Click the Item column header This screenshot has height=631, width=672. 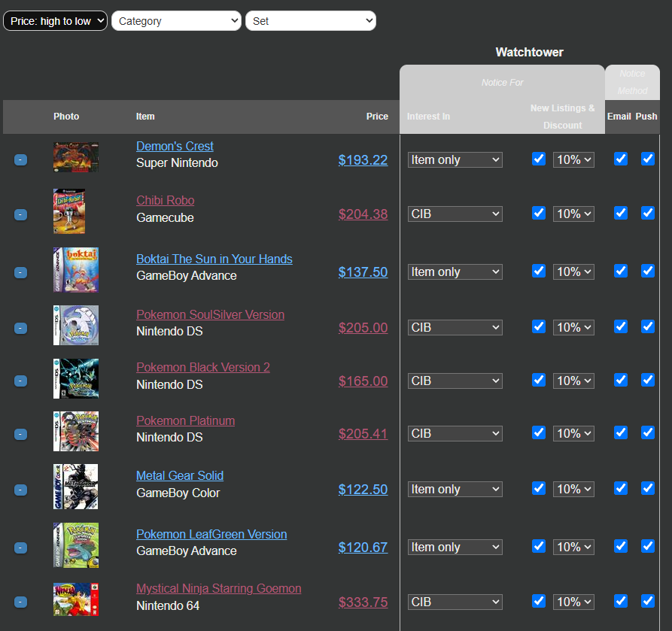point(145,116)
